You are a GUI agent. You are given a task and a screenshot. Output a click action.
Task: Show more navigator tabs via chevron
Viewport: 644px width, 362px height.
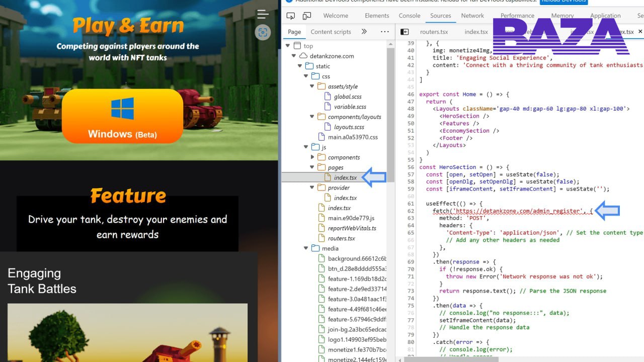point(364,32)
